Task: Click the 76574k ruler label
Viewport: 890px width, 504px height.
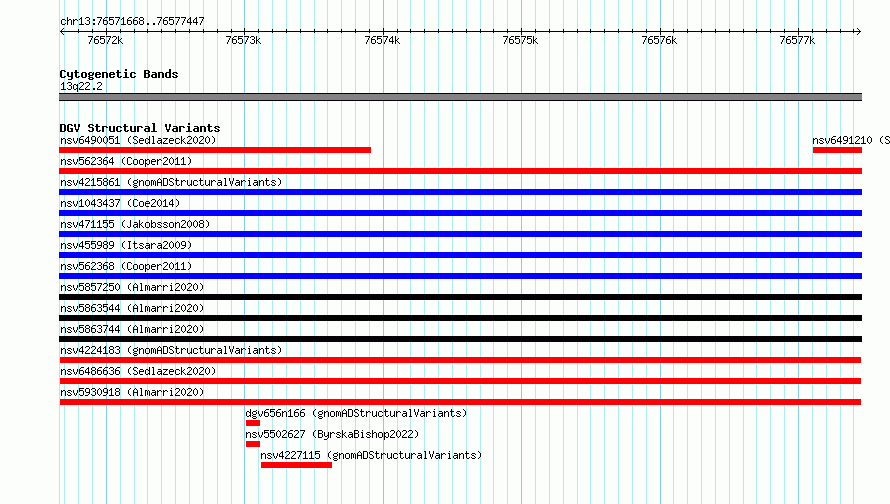Action: click(382, 40)
